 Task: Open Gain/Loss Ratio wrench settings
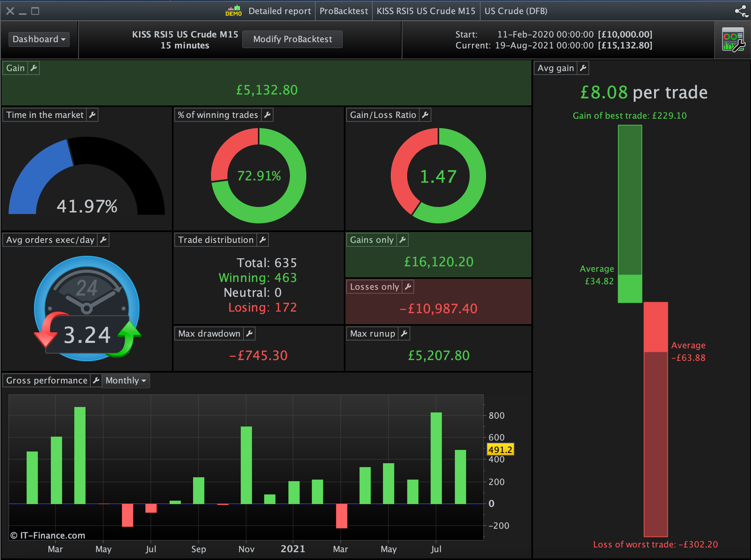point(425,115)
